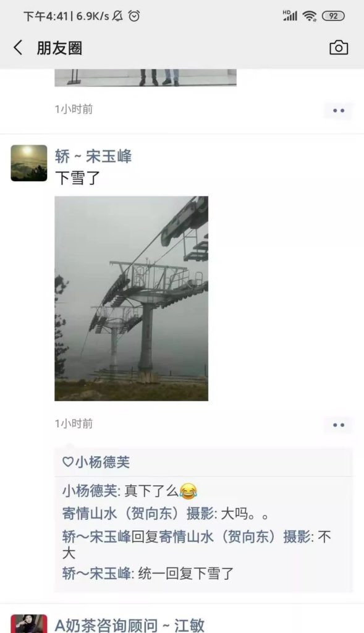The image size is (364, 633).
Task: Tap the battery indicator showing 92
Action: pos(333,16)
